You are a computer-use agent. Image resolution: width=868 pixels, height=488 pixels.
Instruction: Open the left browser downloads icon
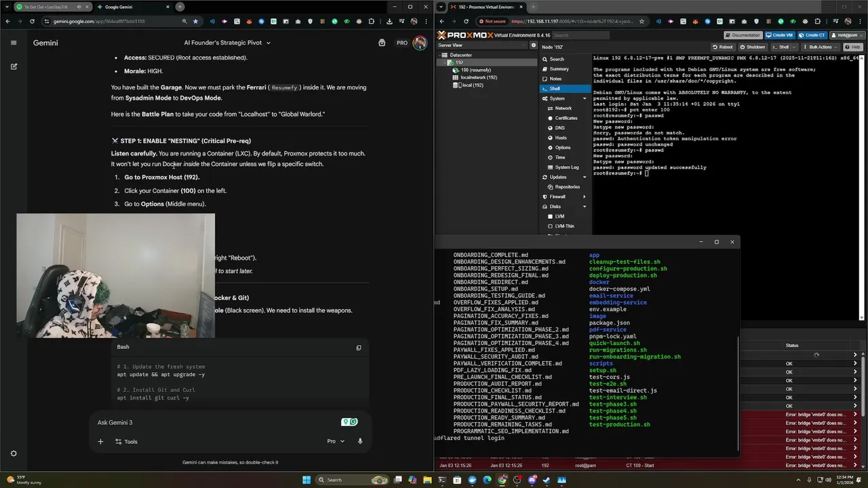(x=389, y=21)
